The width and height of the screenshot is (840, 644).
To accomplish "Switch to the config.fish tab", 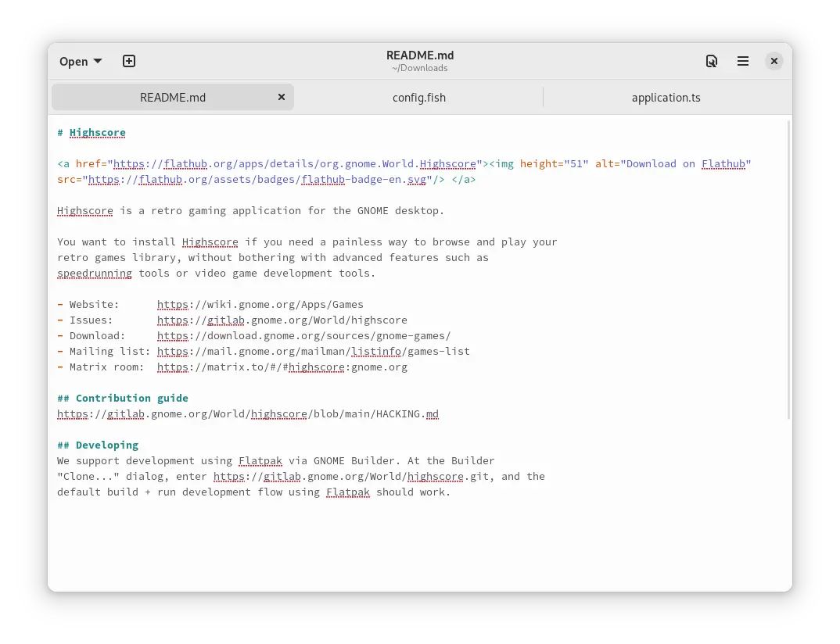I will click(x=419, y=97).
